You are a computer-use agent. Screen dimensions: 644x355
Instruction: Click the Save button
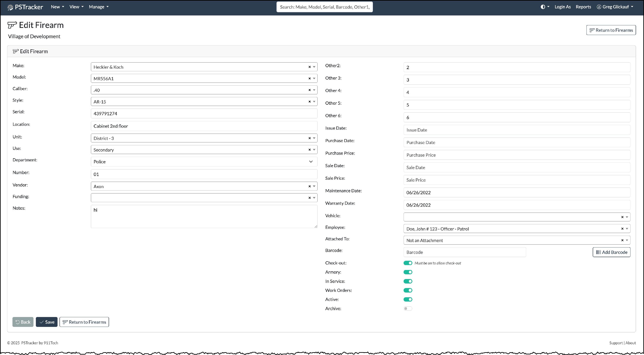[47, 322]
